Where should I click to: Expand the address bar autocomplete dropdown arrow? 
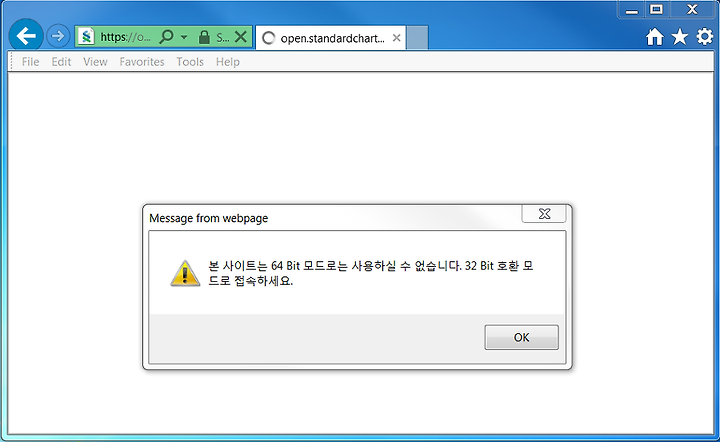pos(184,37)
